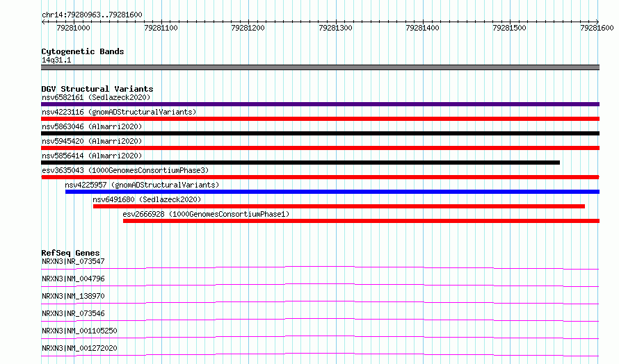Open esv2666928 (1000GenomesConsortiumPhase1) label

[x=206, y=214]
